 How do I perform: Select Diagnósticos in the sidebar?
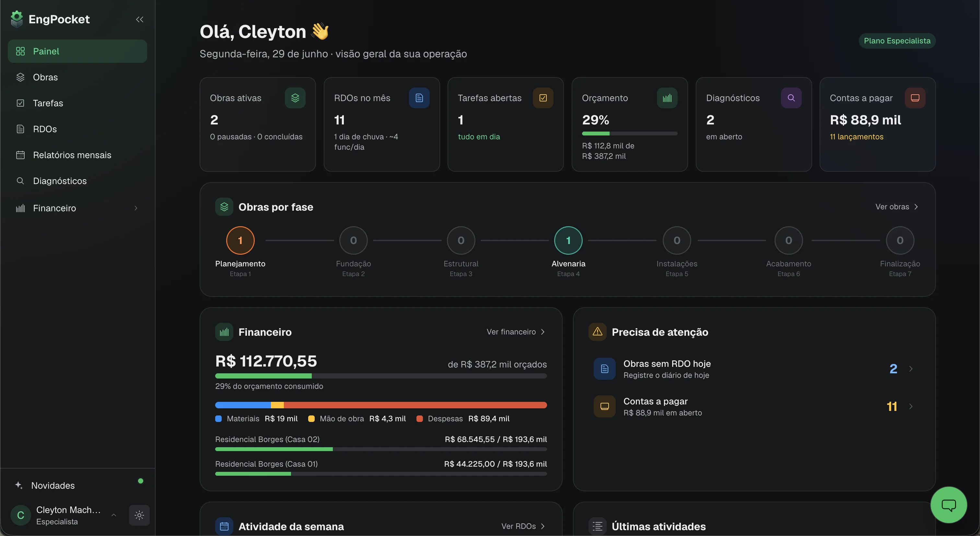click(77, 181)
